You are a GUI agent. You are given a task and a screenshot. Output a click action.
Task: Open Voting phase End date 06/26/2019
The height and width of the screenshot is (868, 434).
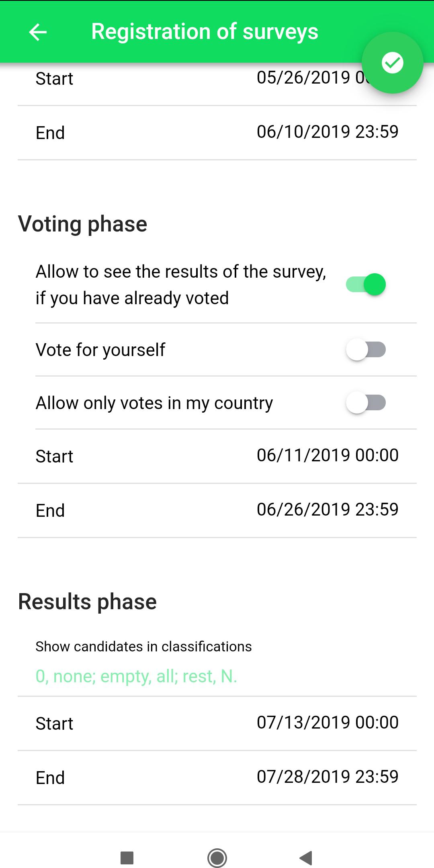(x=217, y=510)
